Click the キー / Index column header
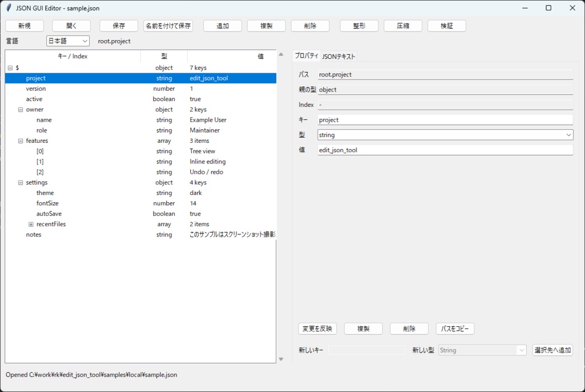Screen dimensions: 585x392 click(73, 57)
